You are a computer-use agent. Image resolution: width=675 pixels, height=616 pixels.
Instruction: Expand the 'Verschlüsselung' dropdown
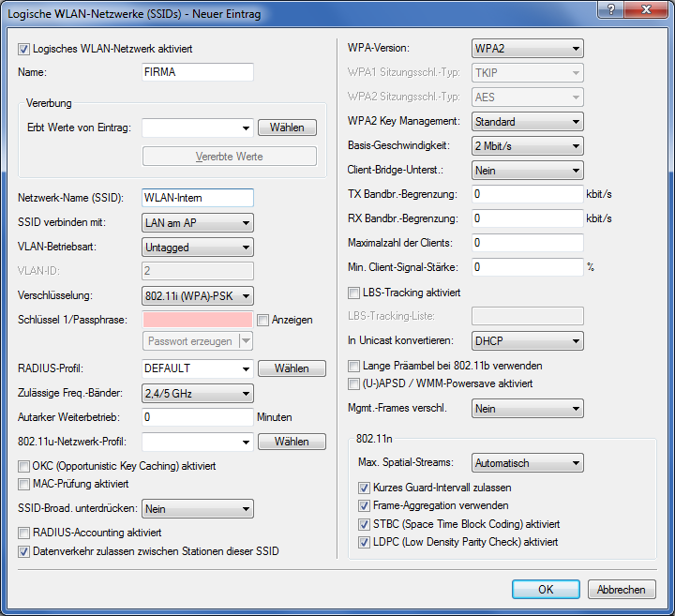[x=197, y=295]
